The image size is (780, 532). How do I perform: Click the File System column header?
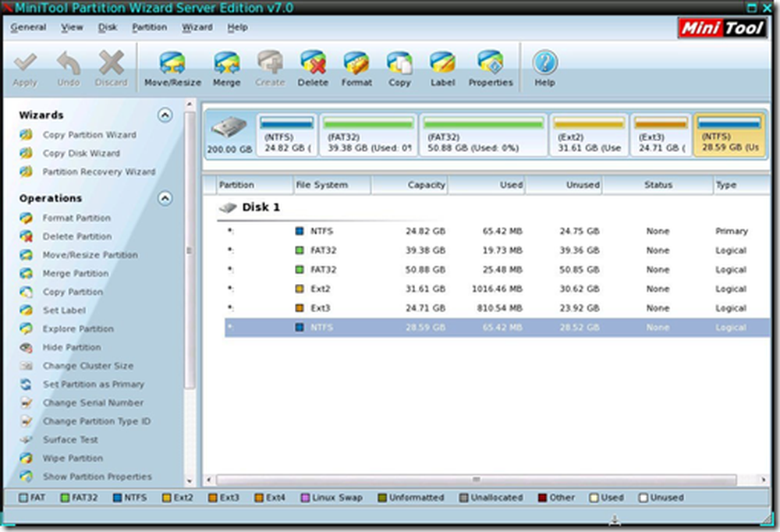(x=331, y=185)
